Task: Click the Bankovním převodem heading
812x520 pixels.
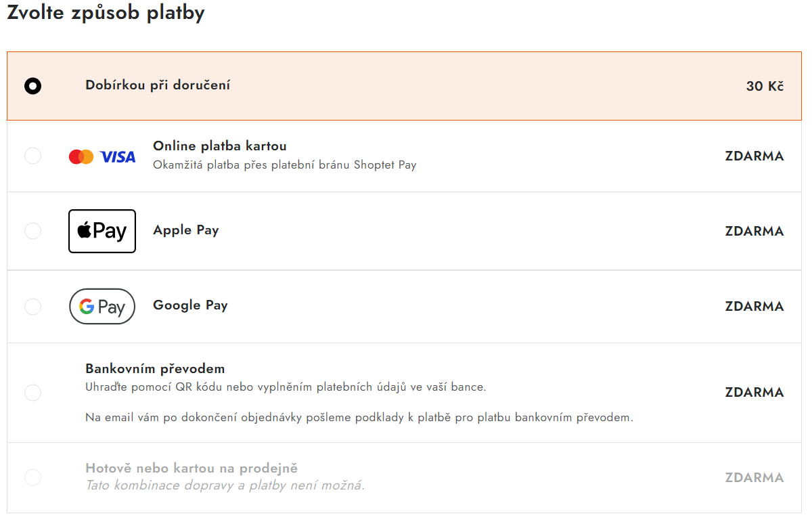Action: [155, 369]
